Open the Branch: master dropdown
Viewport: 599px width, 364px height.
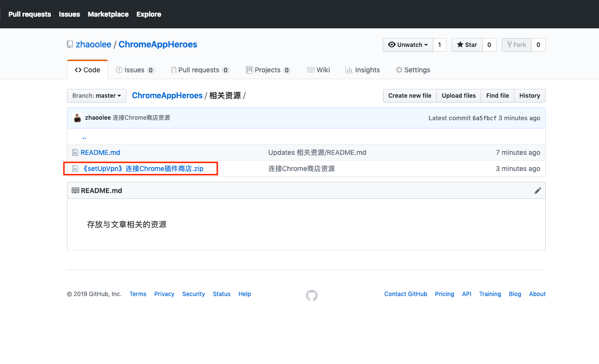click(x=97, y=96)
